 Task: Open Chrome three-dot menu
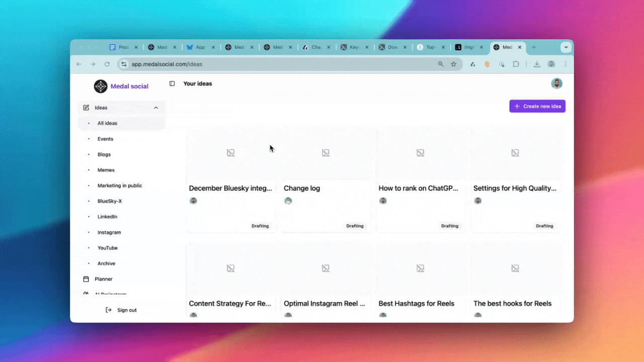click(565, 64)
